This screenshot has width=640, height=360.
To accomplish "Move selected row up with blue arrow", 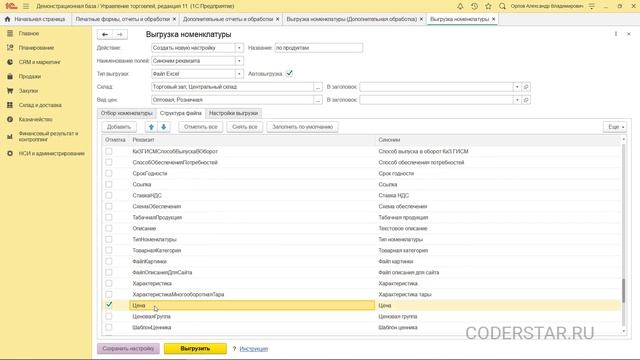I will [x=151, y=127].
